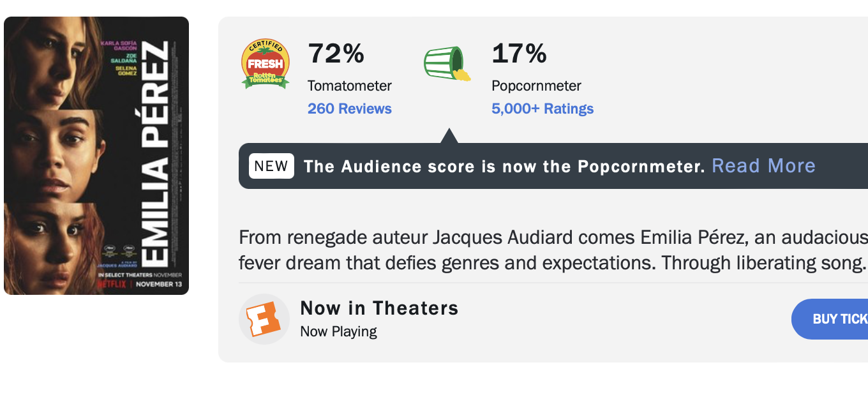Select the Tomatometer label

click(x=350, y=86)
